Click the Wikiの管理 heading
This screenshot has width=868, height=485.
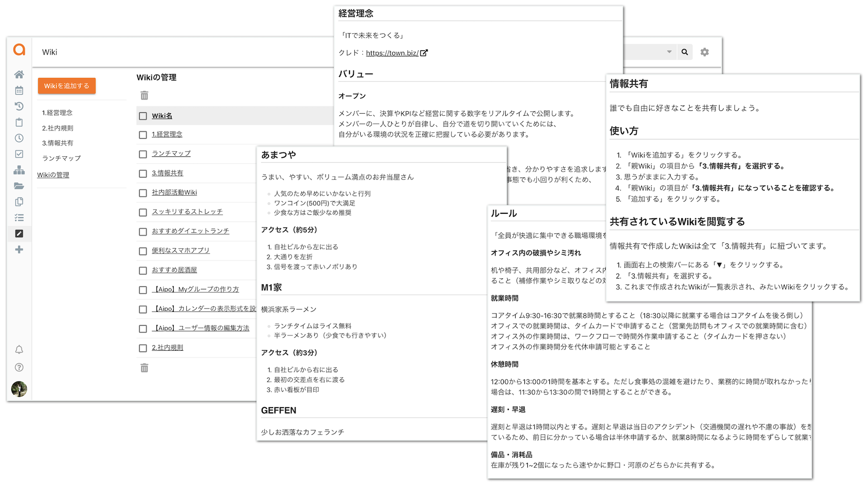coord(156,77)
